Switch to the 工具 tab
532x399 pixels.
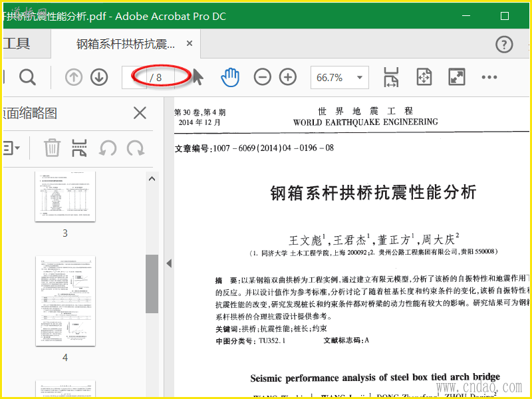point(17,43)
